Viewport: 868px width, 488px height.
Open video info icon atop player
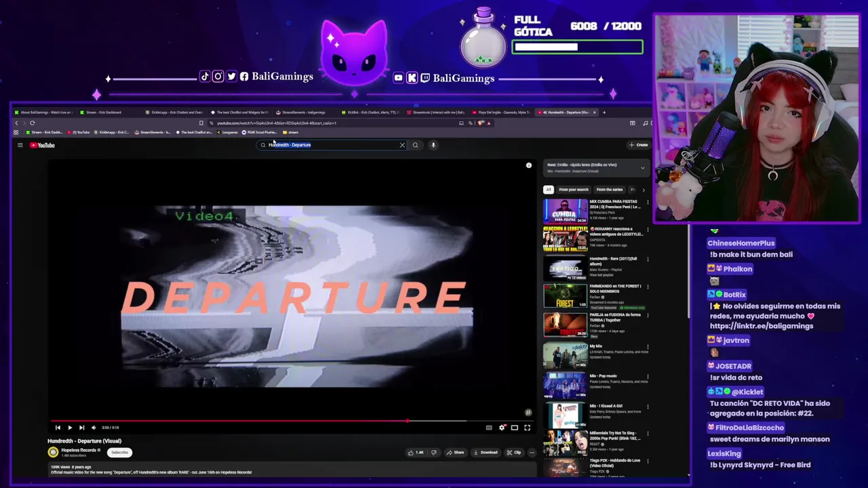(529, 165)
